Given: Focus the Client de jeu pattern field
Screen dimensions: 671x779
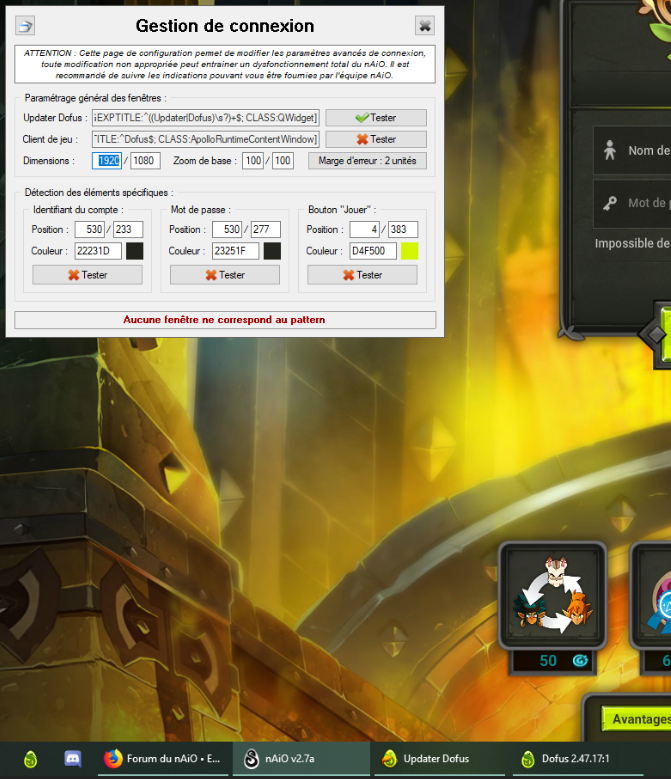Looking at the screenshot, I should pos(206,140).
